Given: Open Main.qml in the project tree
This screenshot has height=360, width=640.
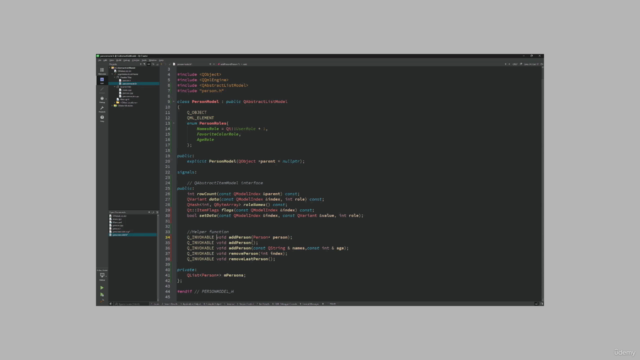Looking at the screenshot, I should coord(123,99).
